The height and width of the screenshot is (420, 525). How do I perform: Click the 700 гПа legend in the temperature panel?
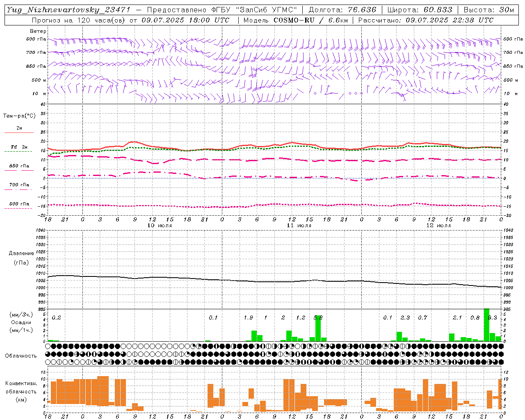coord(19,185)
